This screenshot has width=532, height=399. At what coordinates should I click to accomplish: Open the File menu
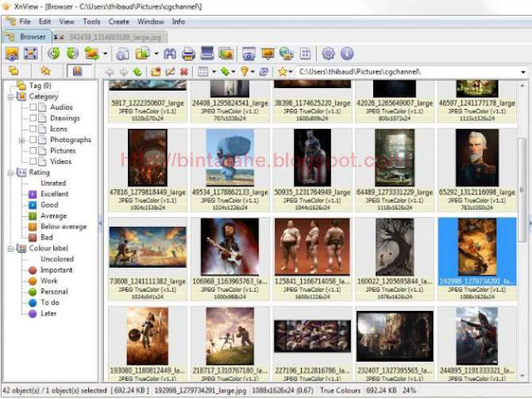tap(25, 22)
